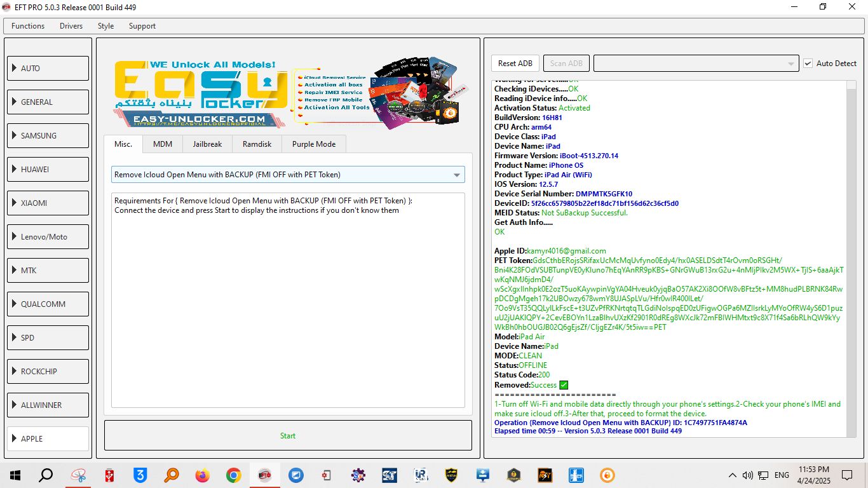
Task: Click the green Start button
Action: click(288, 435)
